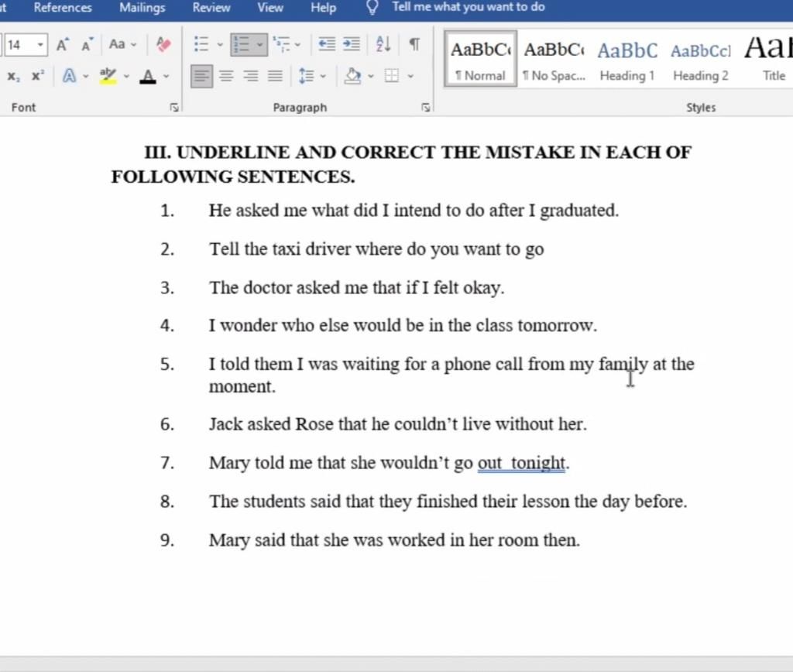793x672 pixels.
Task: Toggle Show/Hide paragraph marks
Action: point(414,44)
